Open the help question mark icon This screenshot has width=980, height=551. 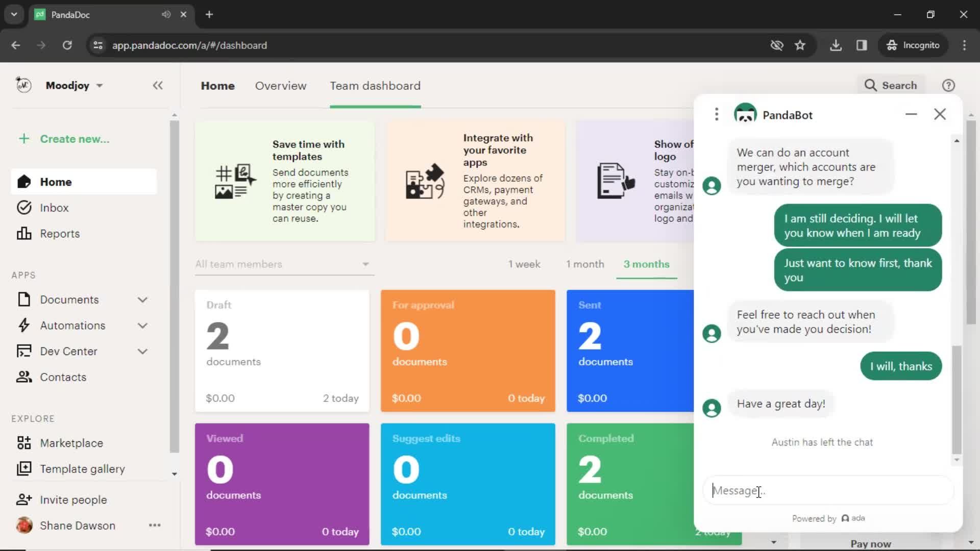(x=948, y=85)
